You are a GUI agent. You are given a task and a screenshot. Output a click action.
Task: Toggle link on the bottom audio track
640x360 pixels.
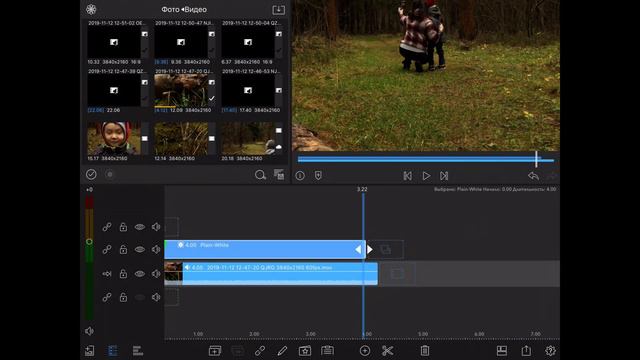107,298
